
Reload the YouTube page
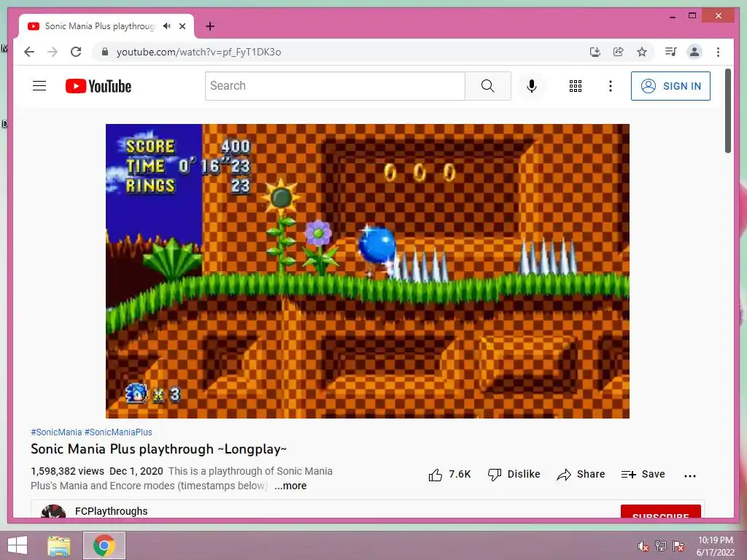tap(76, 52)
